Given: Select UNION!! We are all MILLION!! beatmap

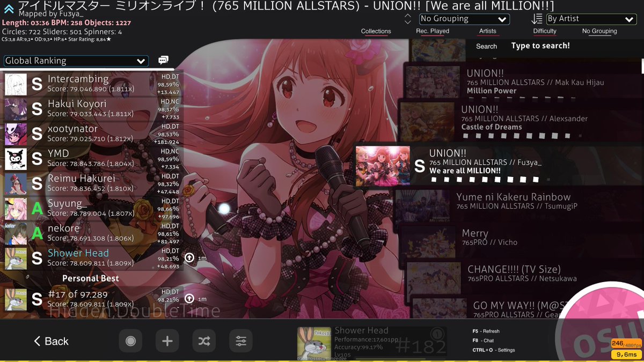Looking at the screenshot, I should click(499, 166).
